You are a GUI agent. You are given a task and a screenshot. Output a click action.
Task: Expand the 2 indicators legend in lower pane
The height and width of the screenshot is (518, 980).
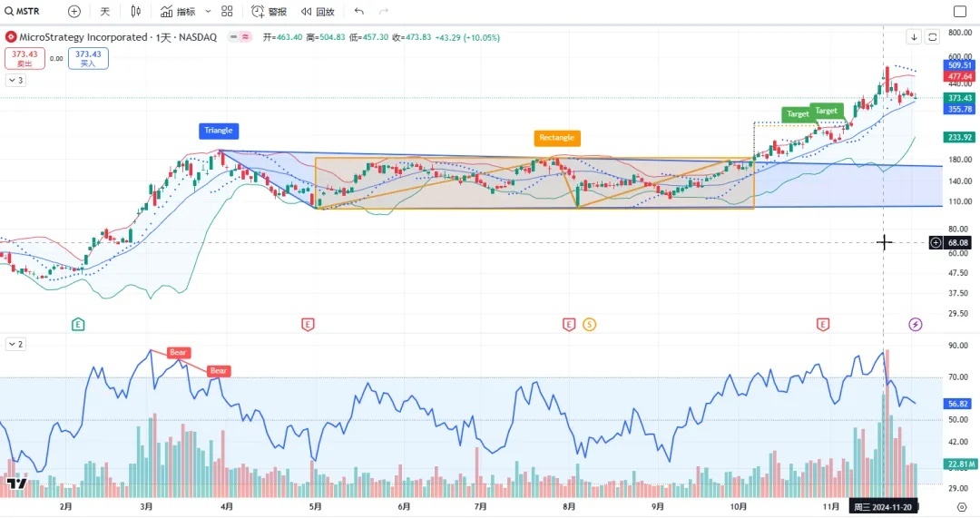coord(15,344)
